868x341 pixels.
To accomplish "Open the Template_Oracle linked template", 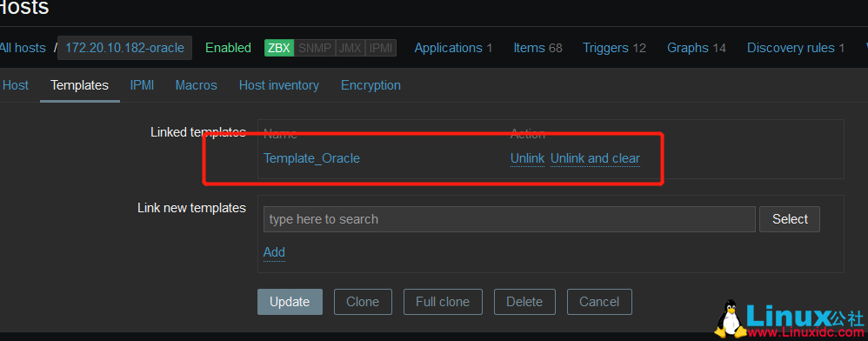I will point(311,158).
